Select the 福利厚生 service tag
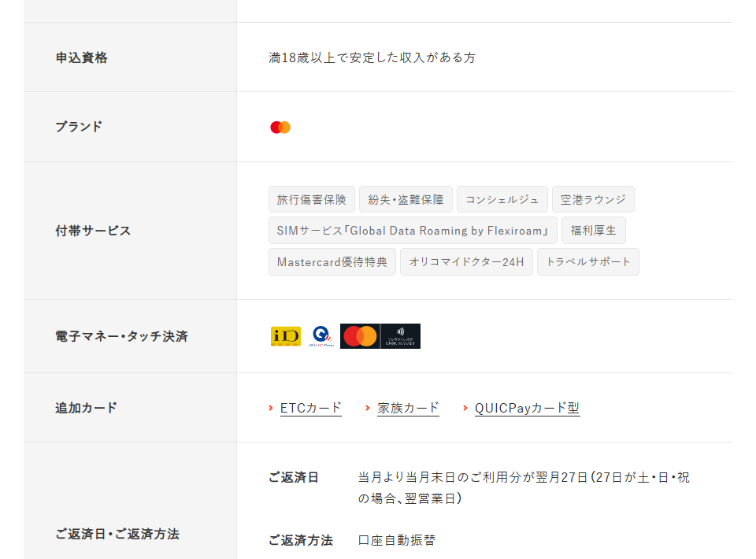Image resolution: width=756 pixels, height=559 pixels. pyautogui.click(x=594, y=231)
